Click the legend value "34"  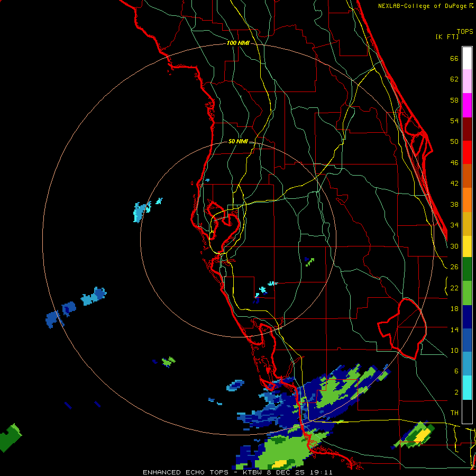click(454, 225)
